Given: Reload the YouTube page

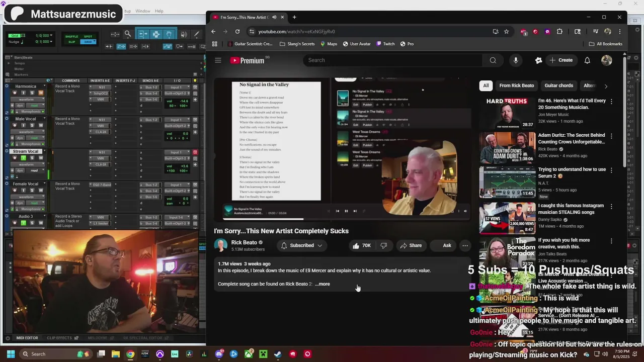Looking at the screenshot, I should tap(237, 31).
